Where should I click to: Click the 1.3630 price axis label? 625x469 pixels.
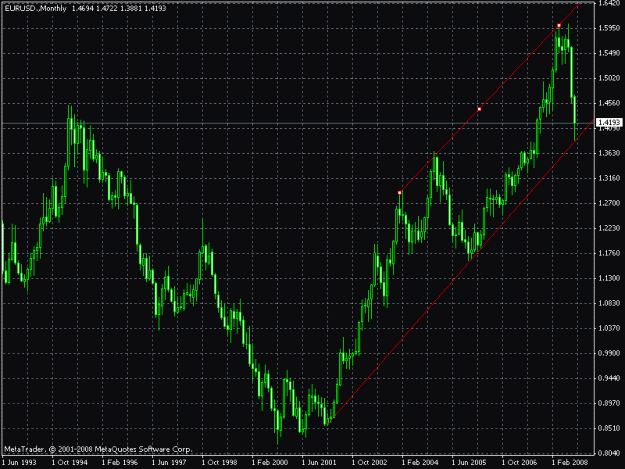609,153
